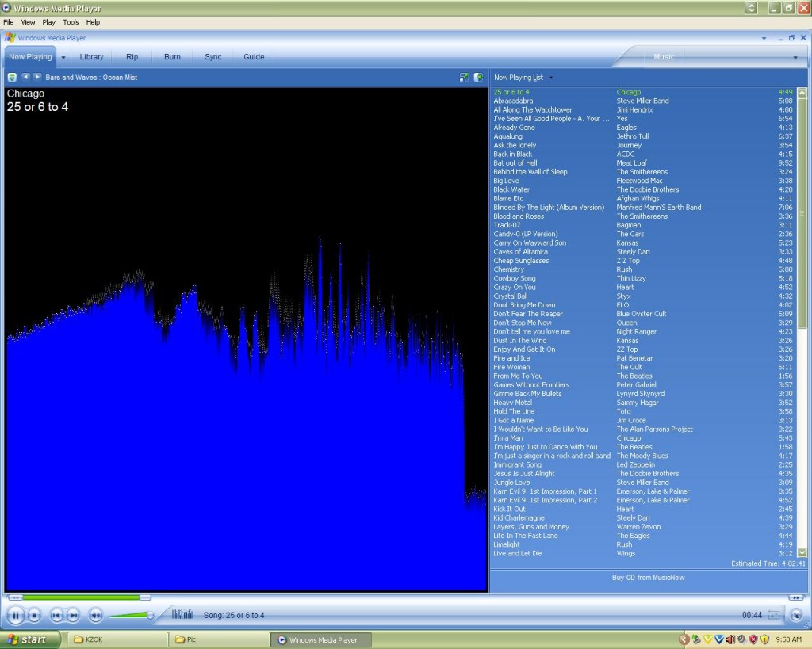Pause the current song
Viewport: 812px width, 649px height.
pos(16,615)
